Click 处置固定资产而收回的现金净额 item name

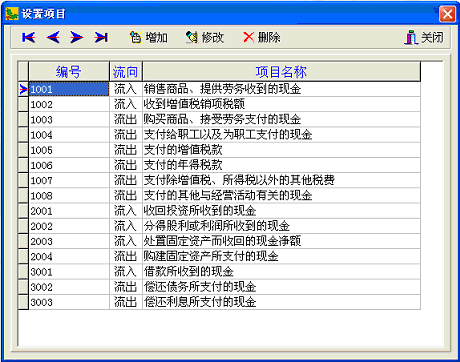tap(222, 242)
